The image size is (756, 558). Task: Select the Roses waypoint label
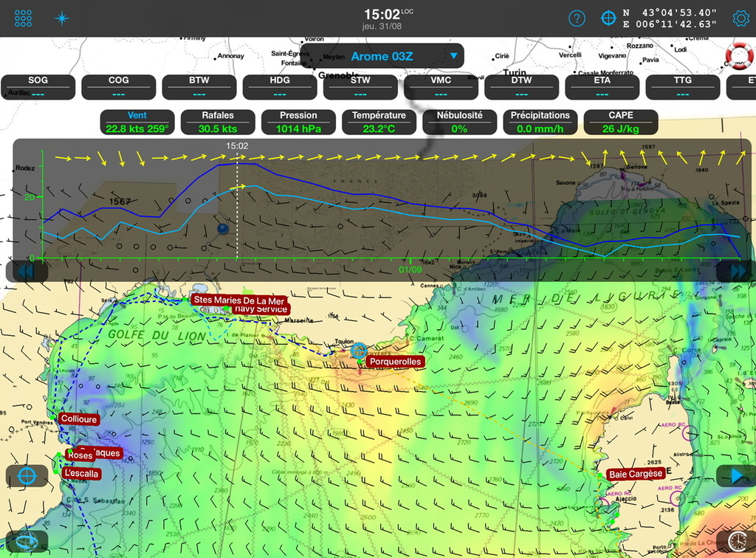tap(80, 455)
